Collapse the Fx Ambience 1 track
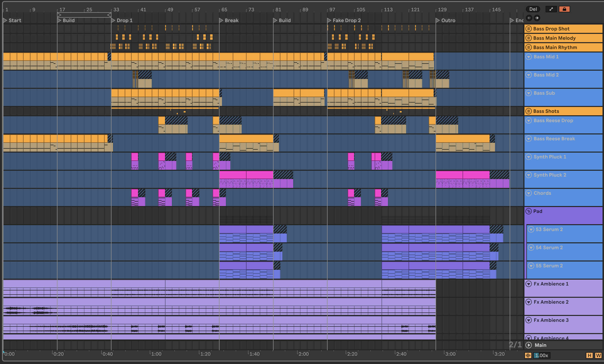 (529, 284)
